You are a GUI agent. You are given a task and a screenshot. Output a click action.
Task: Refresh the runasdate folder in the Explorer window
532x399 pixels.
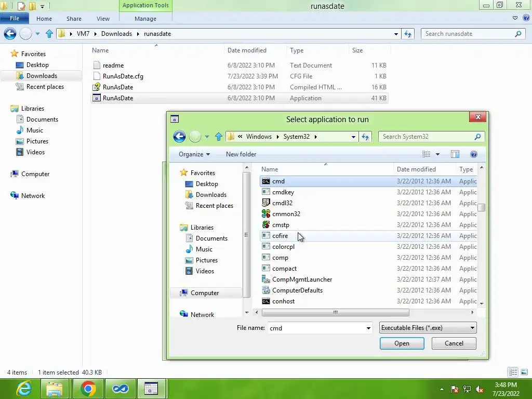(x=408, y=34)
